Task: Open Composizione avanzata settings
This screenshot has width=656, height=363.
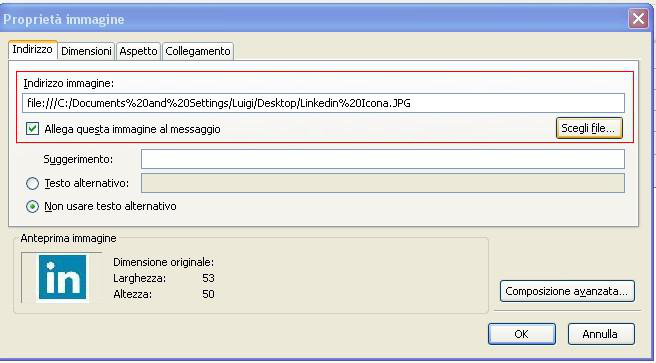Action: tap(567, 291)
